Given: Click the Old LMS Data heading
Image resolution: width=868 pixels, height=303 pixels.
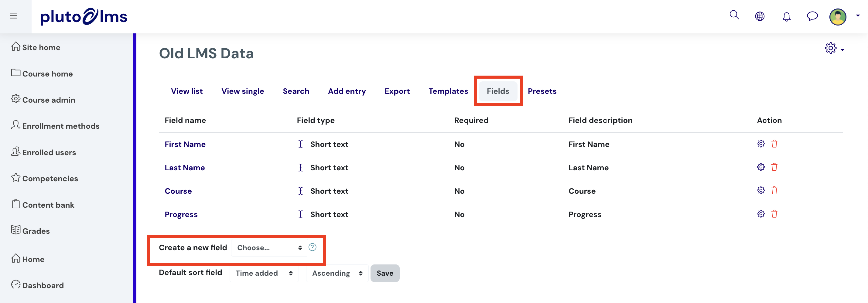Looking at the screenshot, I should click(206, 53).
